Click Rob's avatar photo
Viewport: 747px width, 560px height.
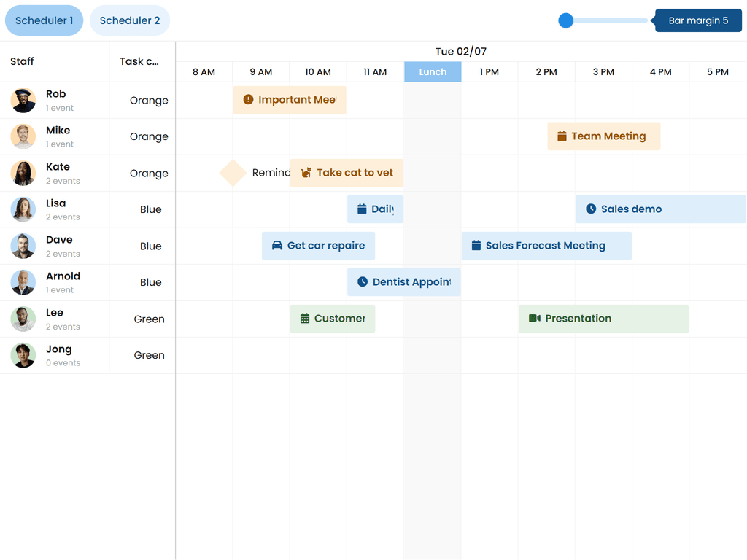pyautogui.click(x=23, y=100)
